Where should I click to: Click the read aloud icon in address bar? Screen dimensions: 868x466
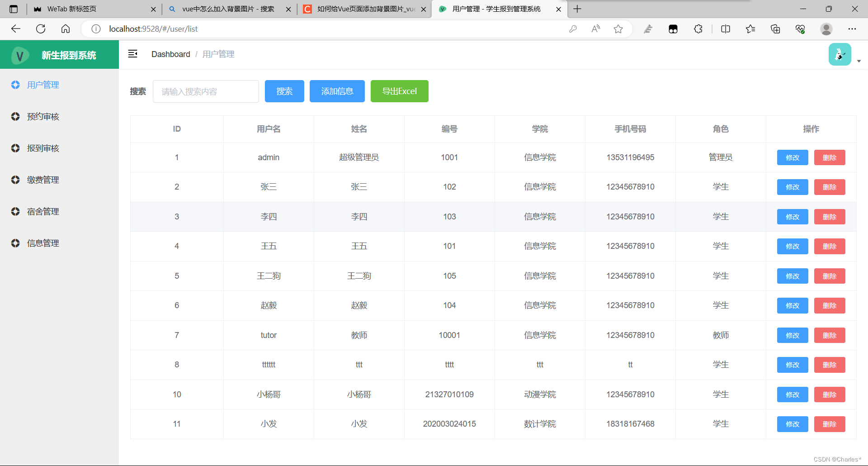[x=596, y=29]
